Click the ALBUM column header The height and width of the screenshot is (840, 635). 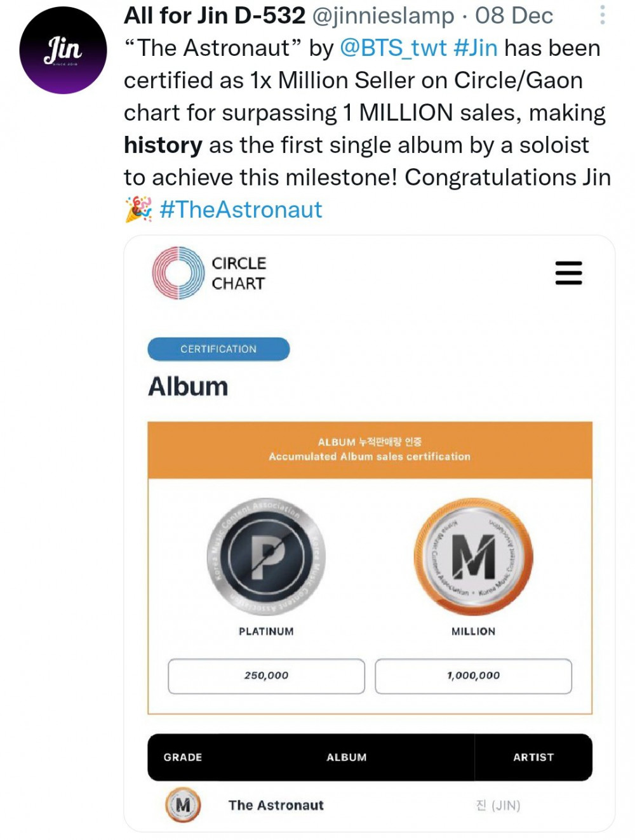[x=347, y=757]
